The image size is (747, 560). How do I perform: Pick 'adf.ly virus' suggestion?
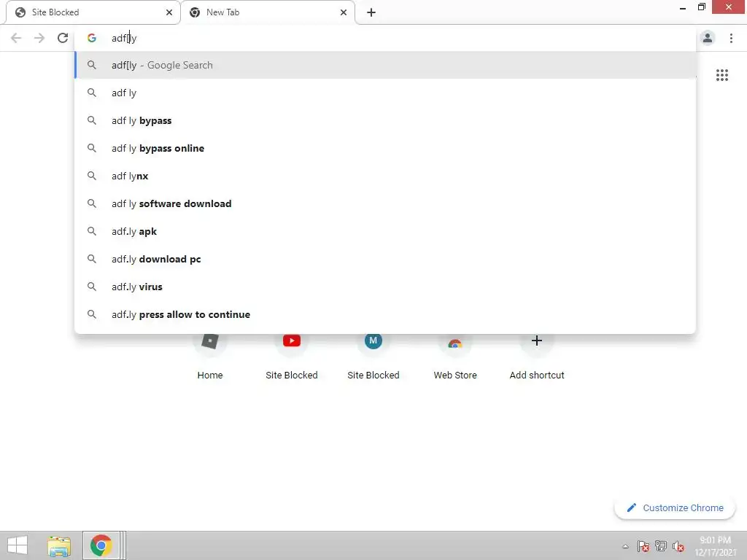click(x=385, y=287)
